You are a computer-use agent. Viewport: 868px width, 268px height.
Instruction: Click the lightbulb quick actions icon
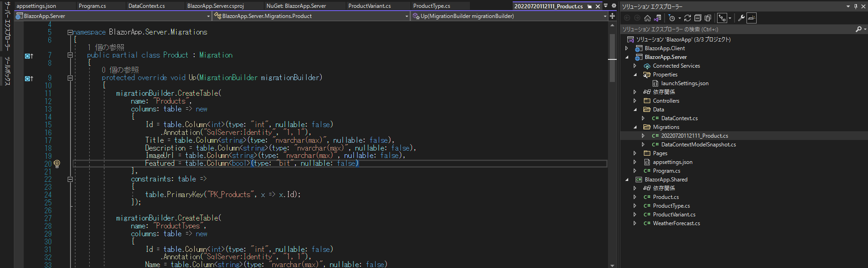tap(57, 163)
